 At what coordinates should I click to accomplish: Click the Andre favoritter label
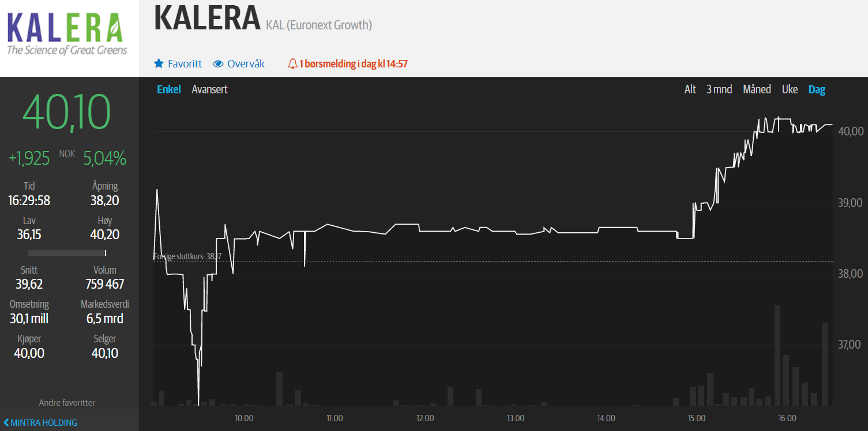(x=67, y=403)
